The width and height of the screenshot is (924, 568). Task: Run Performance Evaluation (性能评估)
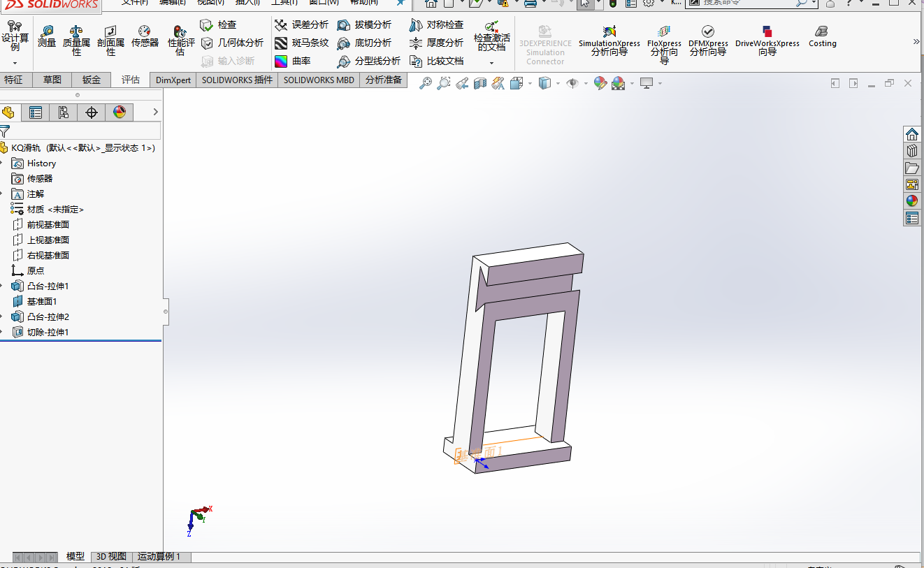coord(180,41)
